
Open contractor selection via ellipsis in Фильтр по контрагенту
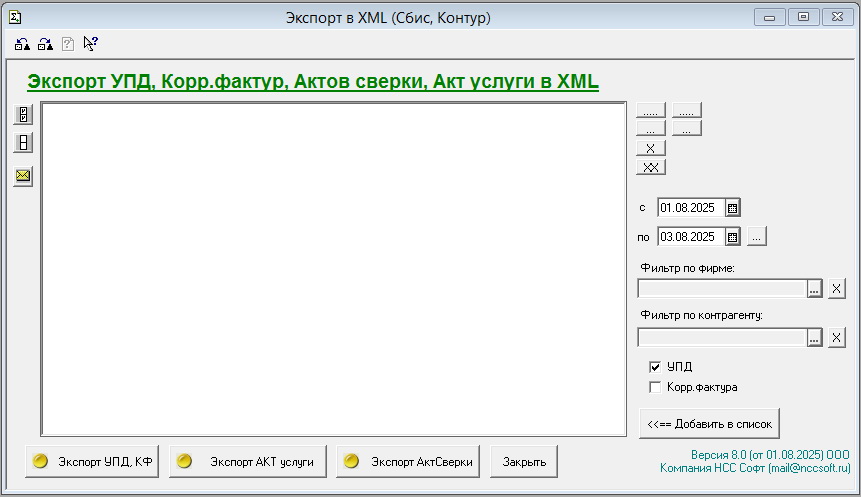814,338
